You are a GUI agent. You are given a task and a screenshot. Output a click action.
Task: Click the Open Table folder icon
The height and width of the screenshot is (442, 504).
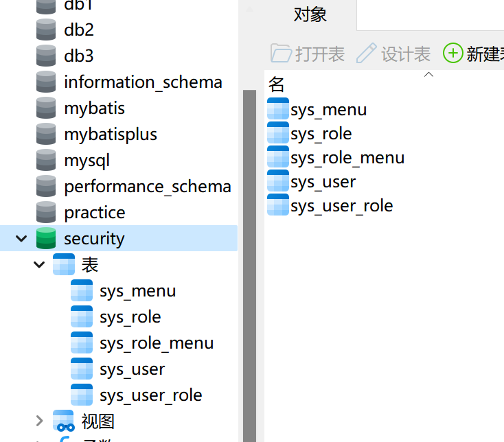pyautogui.click(x=281, y=54)
